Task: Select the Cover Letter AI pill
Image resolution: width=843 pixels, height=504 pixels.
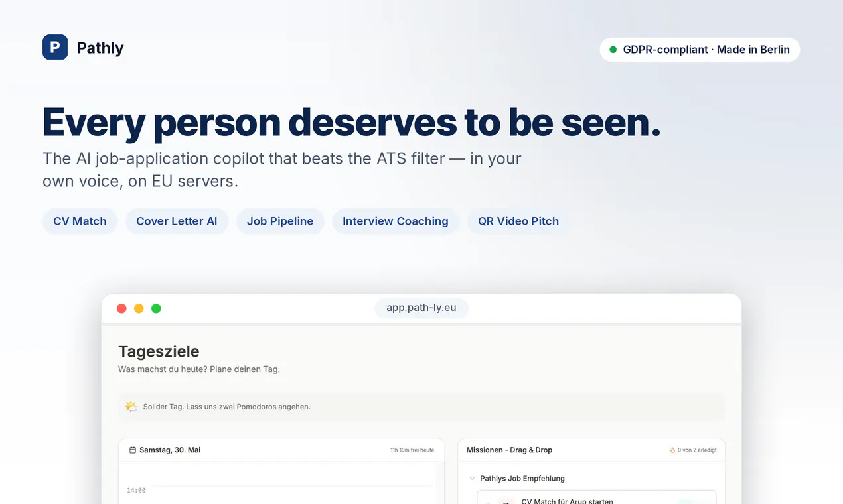Action: tap(177, 221)
